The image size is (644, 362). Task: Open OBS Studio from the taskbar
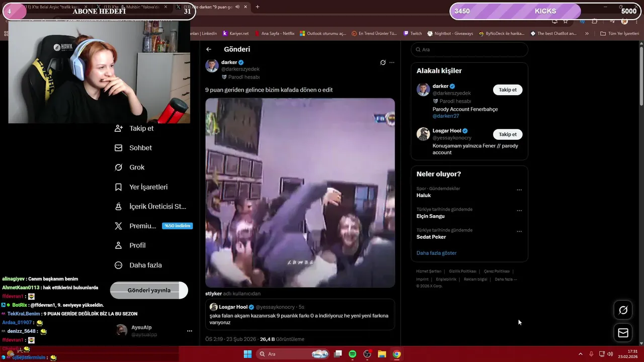click(x=367, y=354)
